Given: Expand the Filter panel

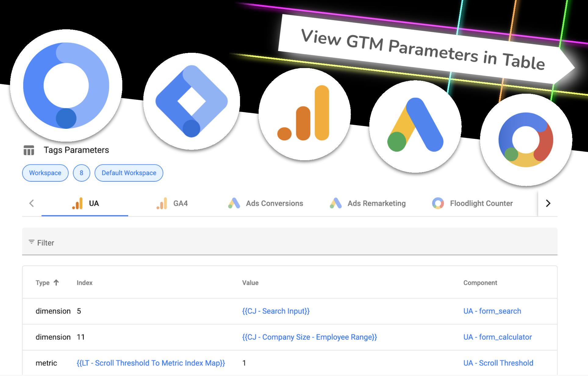Looking at the screenshot, I should pos(44,242).
